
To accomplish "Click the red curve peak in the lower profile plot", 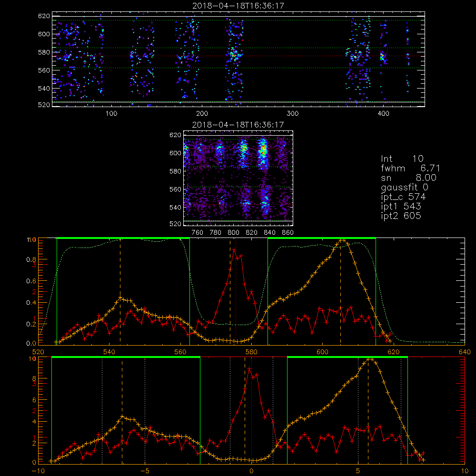I will pos(249,368).
